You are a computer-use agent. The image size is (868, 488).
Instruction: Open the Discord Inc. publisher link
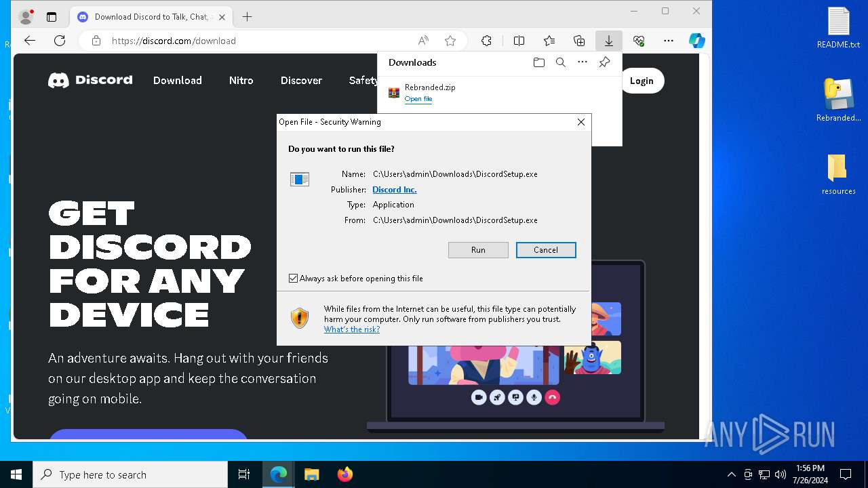coord(395,190)
